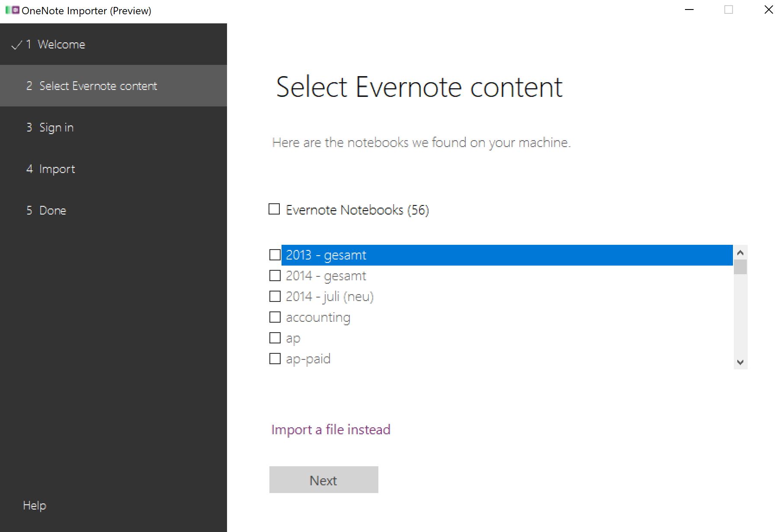Check the ap-paid notebook checkbox
784x532 pixels.
pos(275,359)
